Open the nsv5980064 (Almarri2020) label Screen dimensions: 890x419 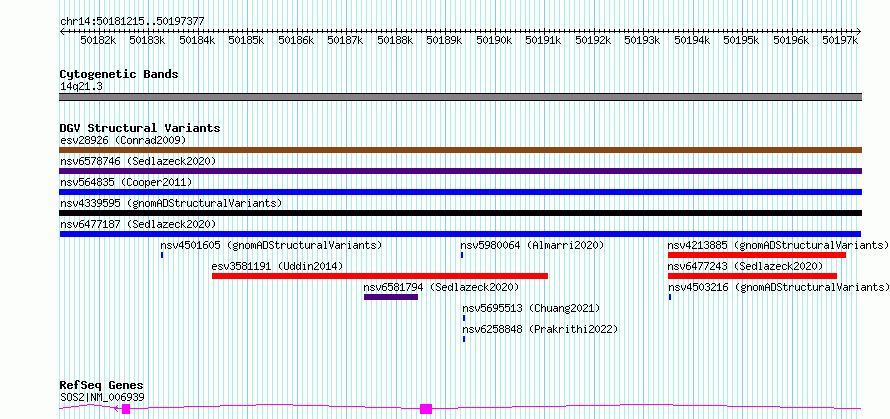(532, 245)
